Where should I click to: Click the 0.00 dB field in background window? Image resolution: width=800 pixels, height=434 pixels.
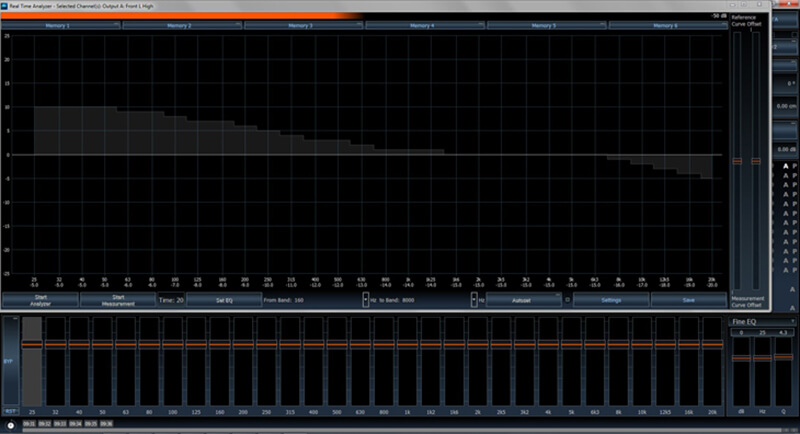[x=786, y=149]
